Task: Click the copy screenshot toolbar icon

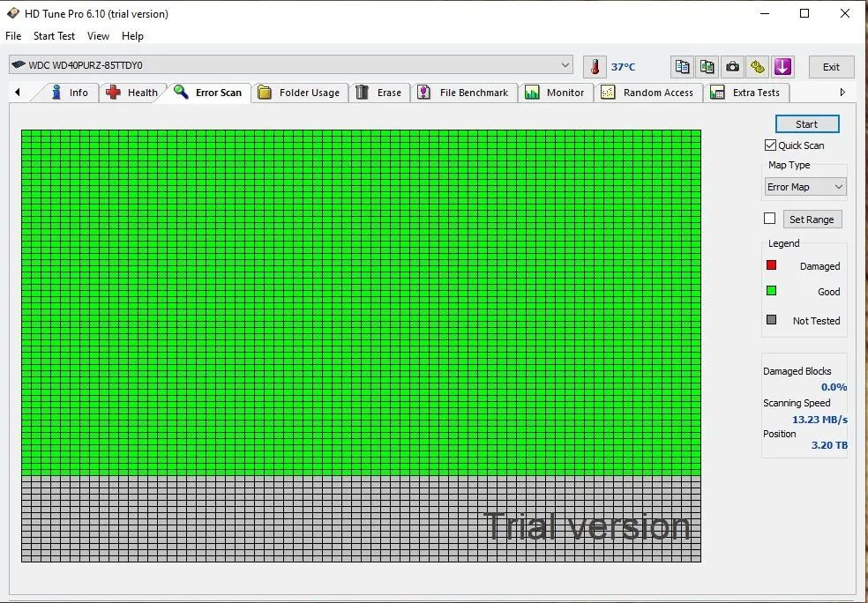Action: click(707, 67)
